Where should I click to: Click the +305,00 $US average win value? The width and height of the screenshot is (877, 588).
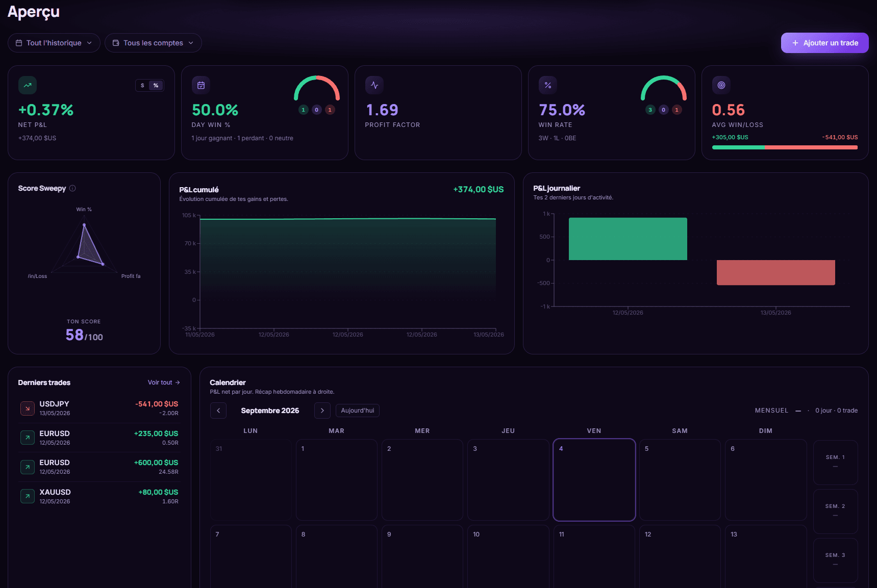point(730,137)
